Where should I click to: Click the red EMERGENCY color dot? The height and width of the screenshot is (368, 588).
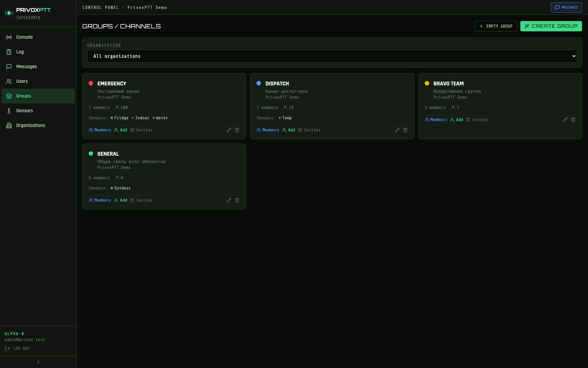pyautogui.click(x=91, y=83)
